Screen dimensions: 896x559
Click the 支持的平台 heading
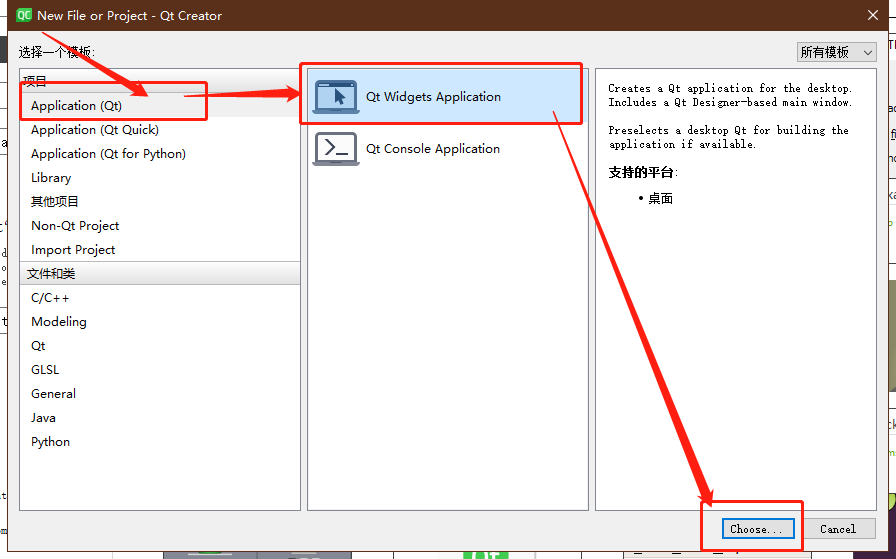click(643, 172)
